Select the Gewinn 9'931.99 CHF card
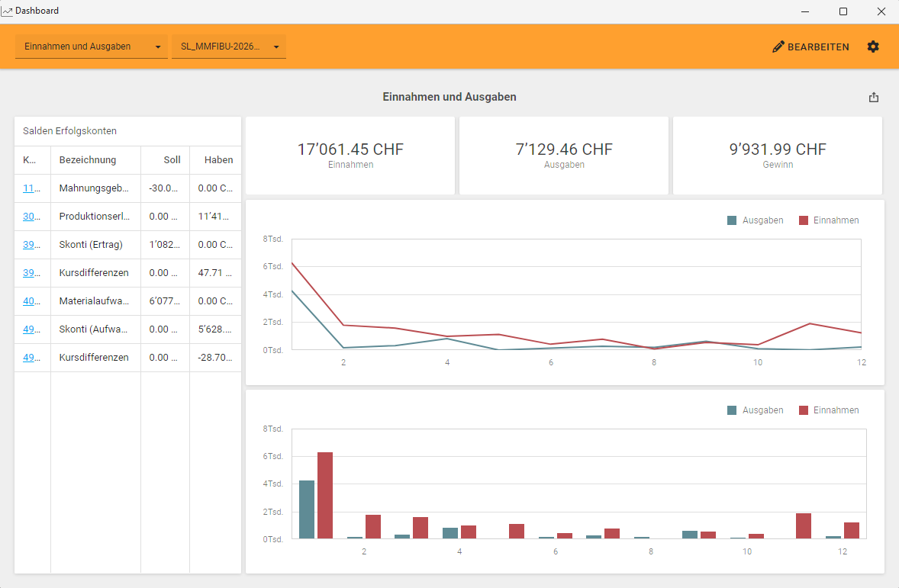Image resolution: width=899 pixels, height=588 pixels. (777, 156)
